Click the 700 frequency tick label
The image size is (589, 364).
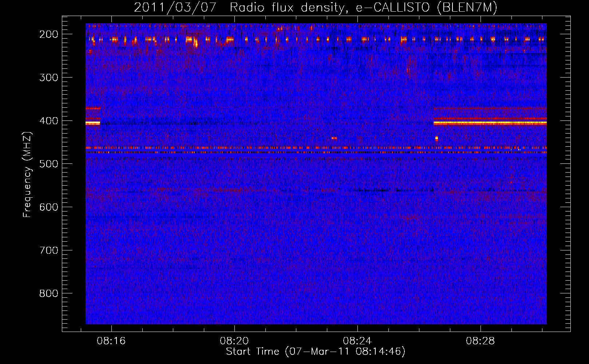click(48, 250)
